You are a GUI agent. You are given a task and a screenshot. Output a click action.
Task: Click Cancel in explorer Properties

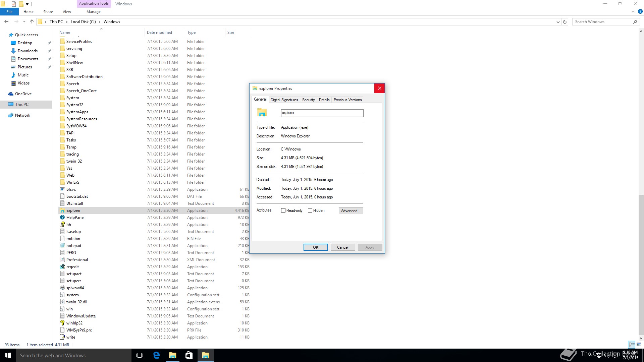pyautogui.click(x=343, y=247)
